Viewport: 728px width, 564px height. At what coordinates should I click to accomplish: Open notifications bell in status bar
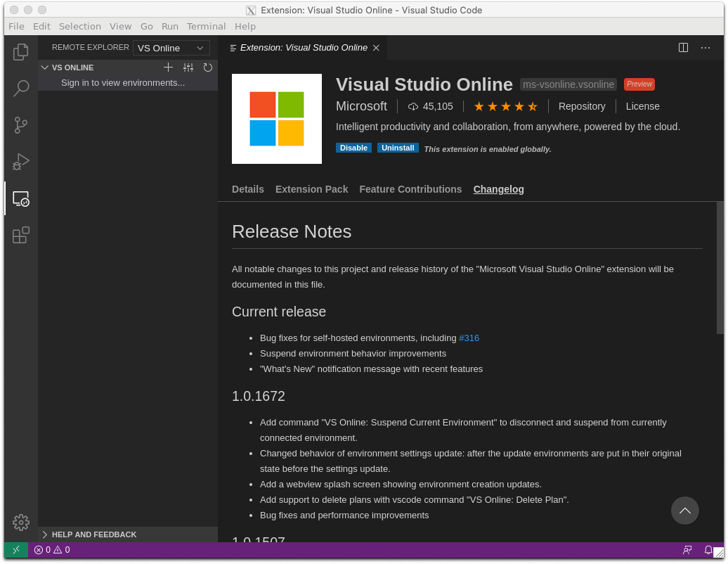coord(708,550)
